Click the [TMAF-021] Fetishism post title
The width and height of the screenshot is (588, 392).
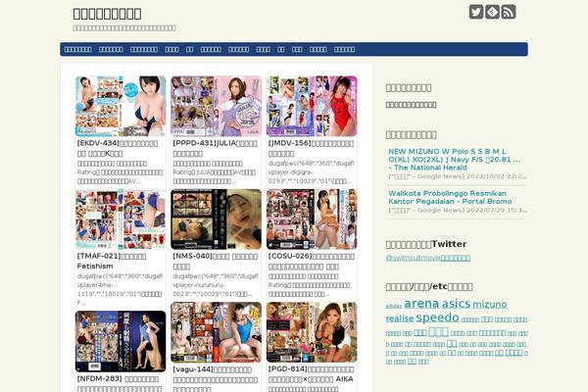click(x=112, y=261)
